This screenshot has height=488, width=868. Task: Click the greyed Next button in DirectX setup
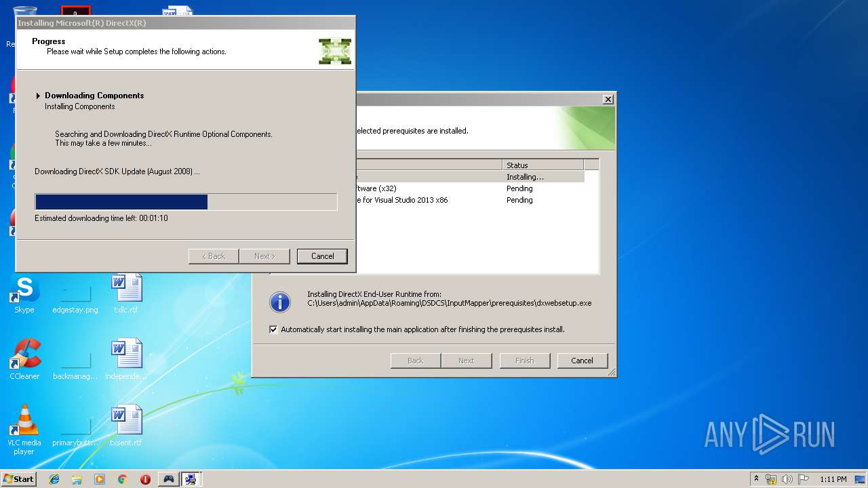click(264, 256)
